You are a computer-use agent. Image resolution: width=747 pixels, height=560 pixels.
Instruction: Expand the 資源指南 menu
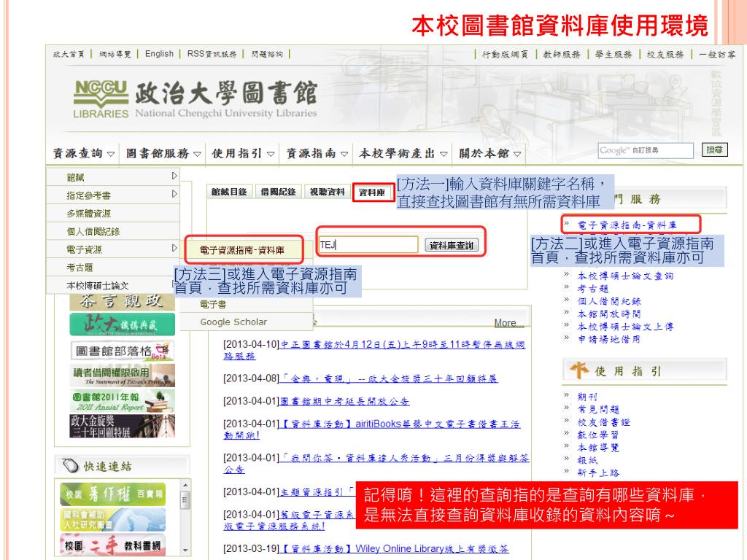click(317, 153)
